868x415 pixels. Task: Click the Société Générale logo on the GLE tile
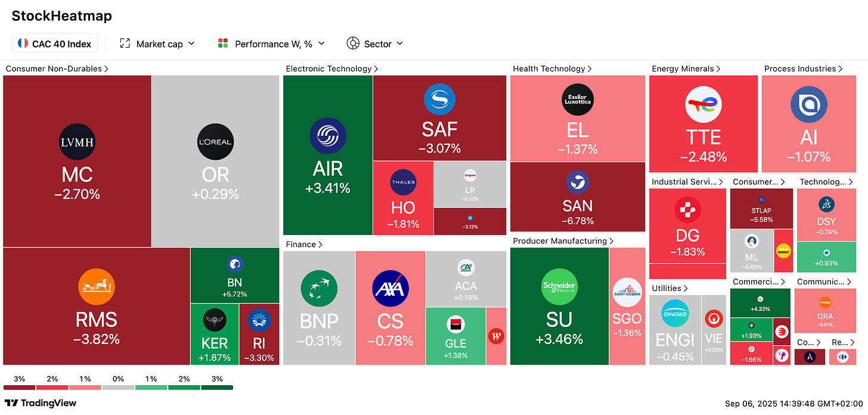456,325
